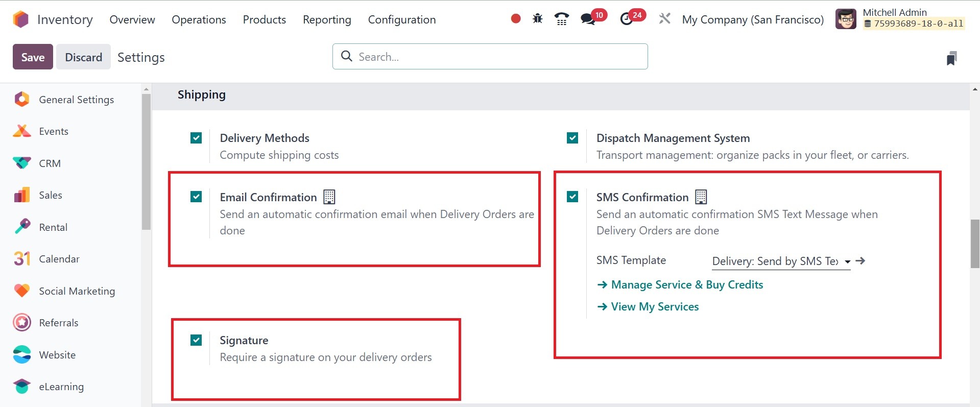This screenshot has width=980, height=407.
Task: Uncheck the Email Confirmation checkbox
Action: point(196,197)
